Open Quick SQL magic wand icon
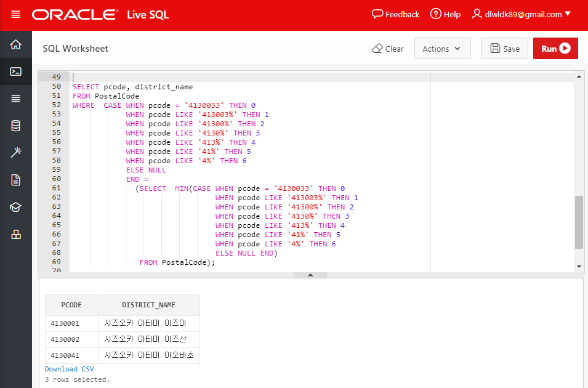This screenshot has height=388, width=588. (x=16, y=152)
